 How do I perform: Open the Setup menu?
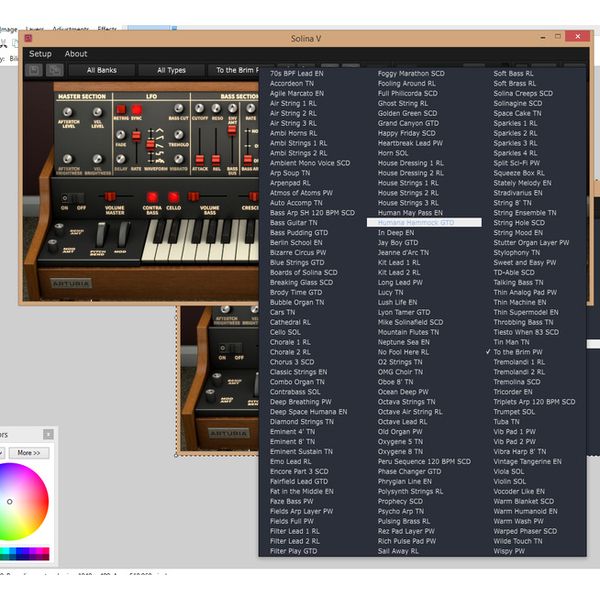[x=40, y=54]
